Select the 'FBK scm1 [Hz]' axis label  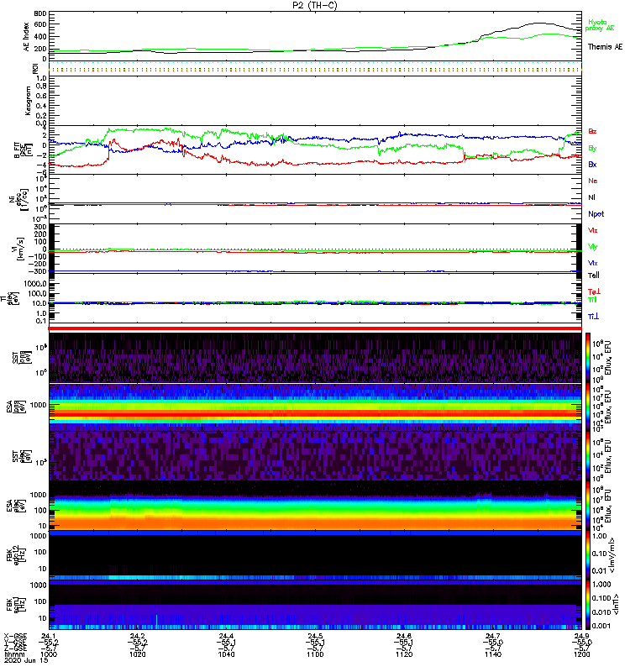pyautogui.click(x=16, y=604)
